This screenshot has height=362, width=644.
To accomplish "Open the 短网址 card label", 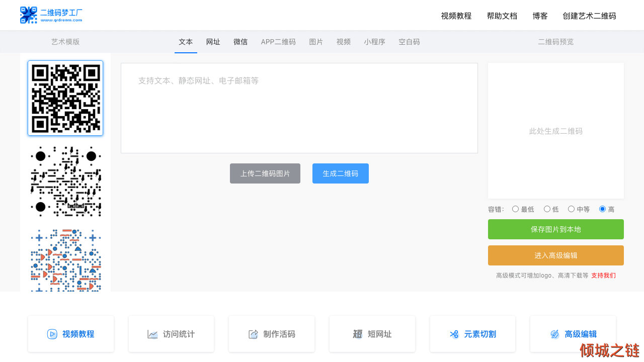I will tap(379, 334).
